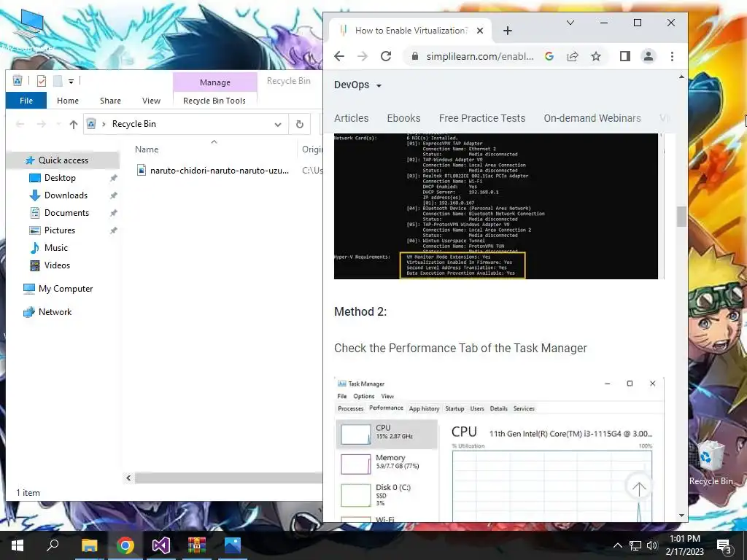
Task: Select Quick access in navigation pane
Action: pos(63,160)
